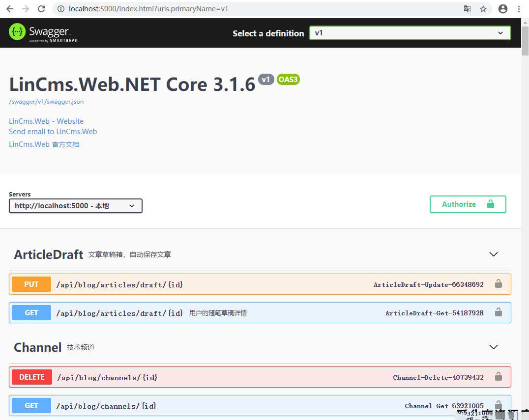The image size is (529, 420).
Task: Open LinCms.Web - Website link
Action: [x=46, y=121]
